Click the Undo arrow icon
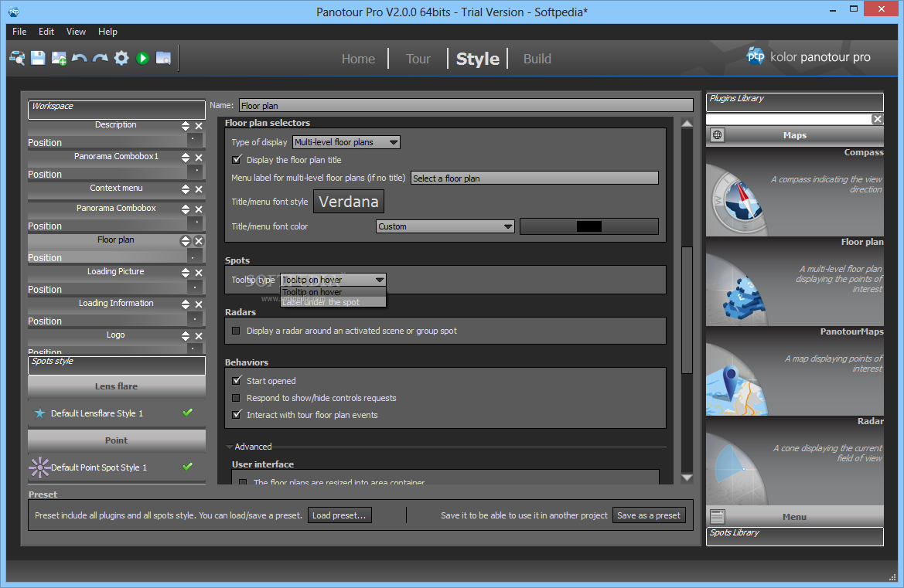The width and height of the screenshot is (904, 588). [x=80, y=58]
